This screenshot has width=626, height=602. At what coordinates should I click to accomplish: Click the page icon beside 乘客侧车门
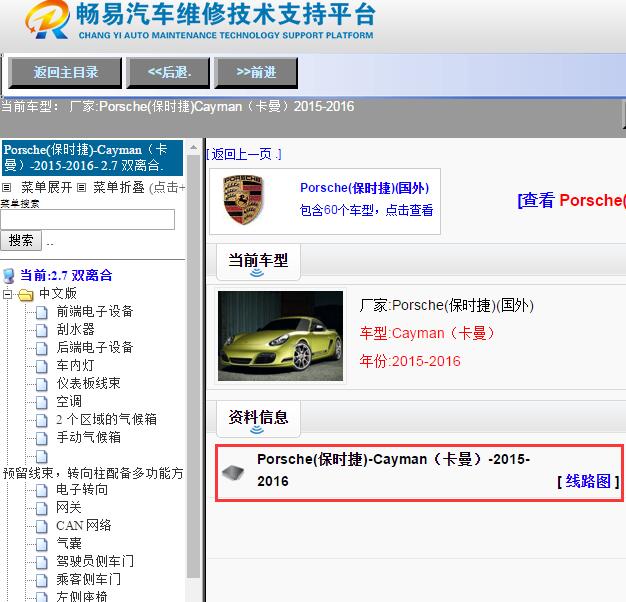(42, 580)
